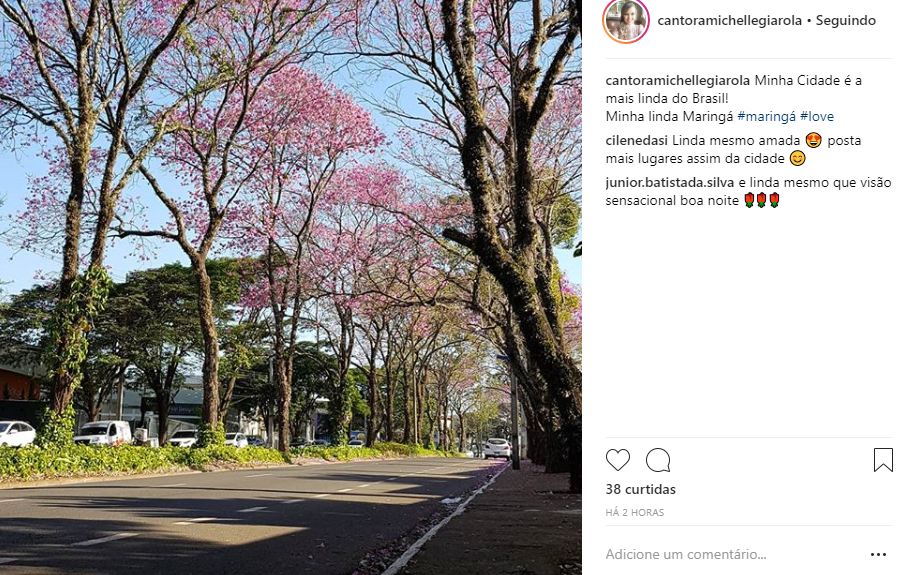
Task: Click the caption author cantoramichellegiarola username
Action: pos(678,80)
